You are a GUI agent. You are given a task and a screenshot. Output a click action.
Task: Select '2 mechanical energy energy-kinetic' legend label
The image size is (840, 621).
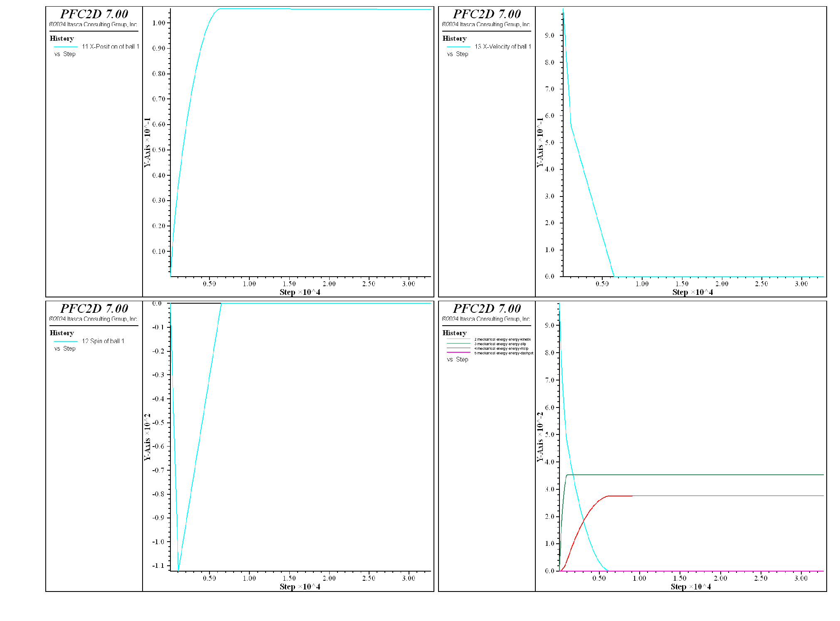pos(503,339)
